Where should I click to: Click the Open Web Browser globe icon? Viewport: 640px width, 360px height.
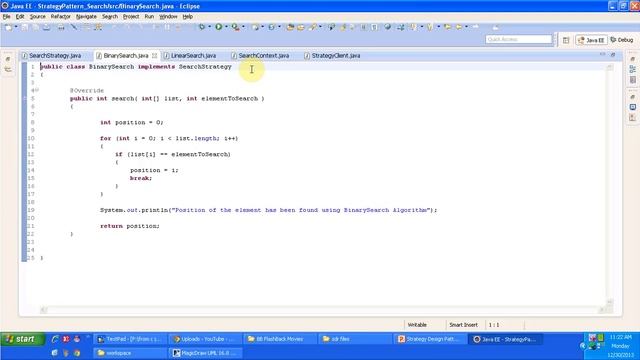387,27
